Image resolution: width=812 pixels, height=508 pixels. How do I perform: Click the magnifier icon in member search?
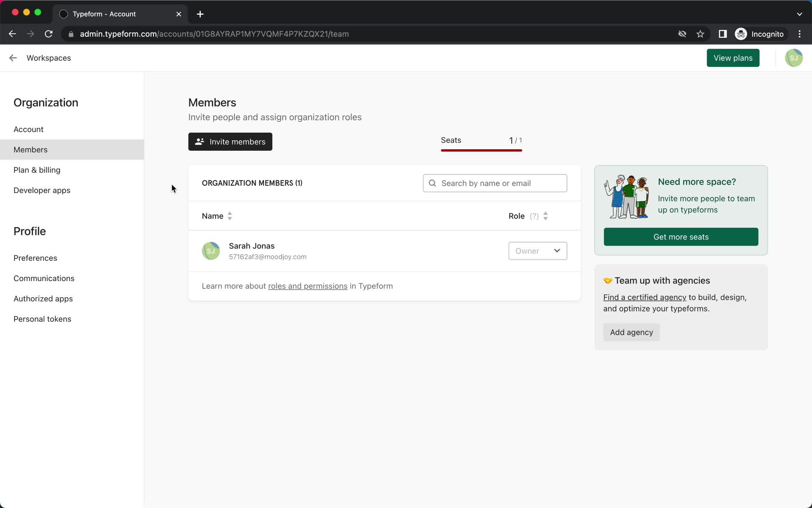[432, 183]
